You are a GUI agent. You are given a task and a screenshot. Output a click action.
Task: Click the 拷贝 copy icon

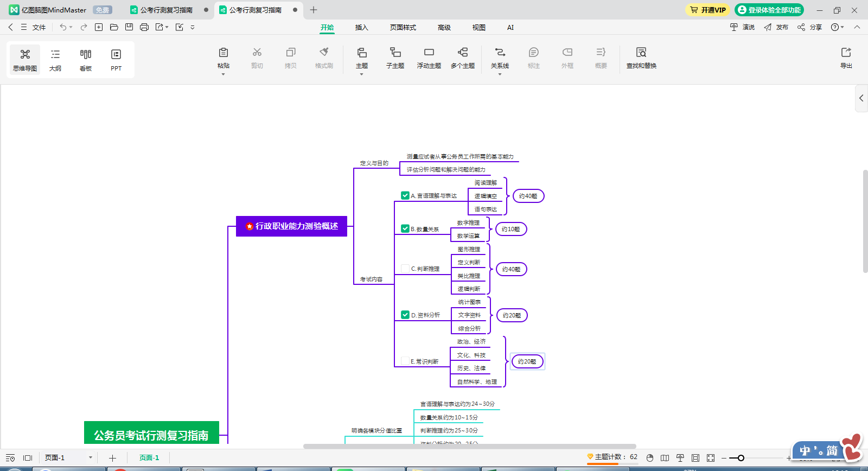click(x=291, y=53)
